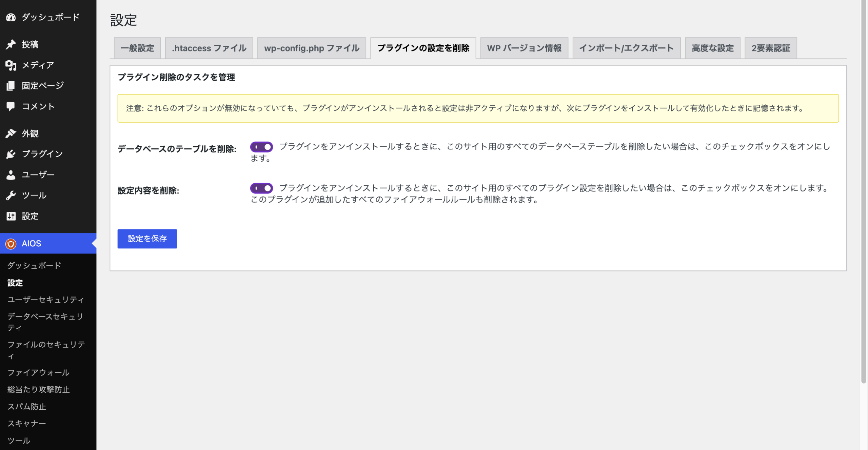
Task: Click the plug icon beside プラグイン
Action: (x=11, y=154)
